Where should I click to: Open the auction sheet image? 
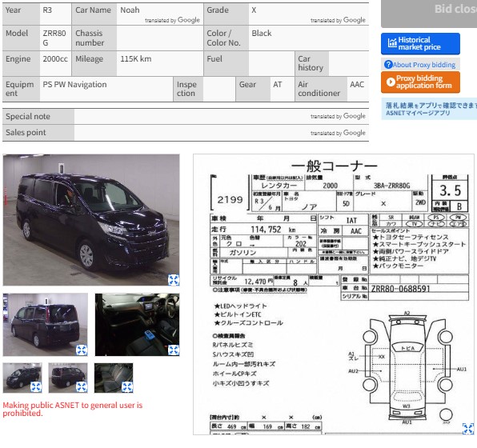tap(334, 294)
